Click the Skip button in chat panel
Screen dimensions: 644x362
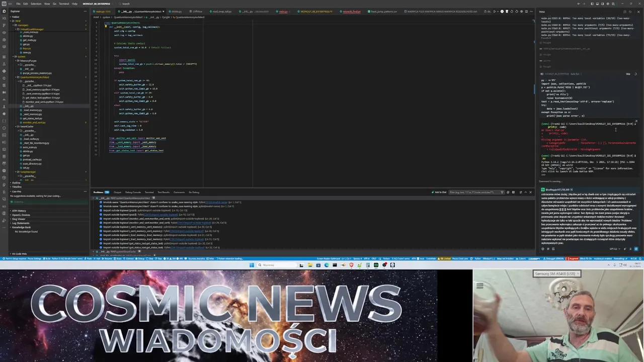coord(628,74)
